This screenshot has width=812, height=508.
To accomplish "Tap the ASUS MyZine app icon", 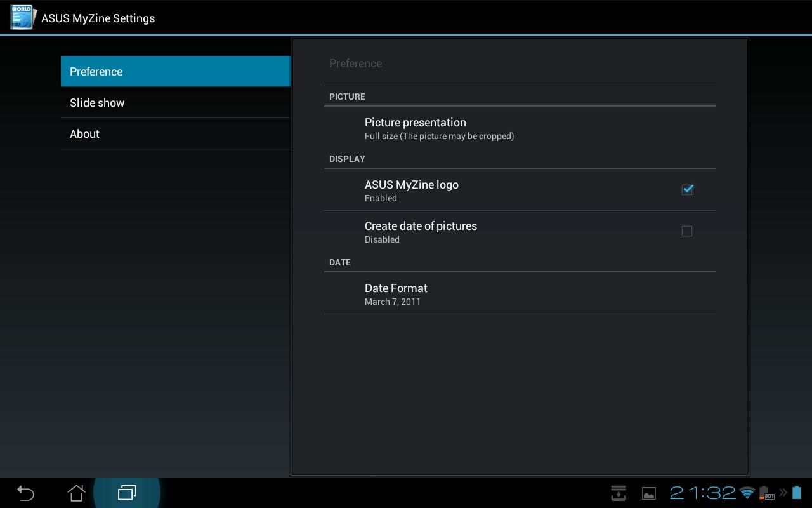I will click(23, 17).
